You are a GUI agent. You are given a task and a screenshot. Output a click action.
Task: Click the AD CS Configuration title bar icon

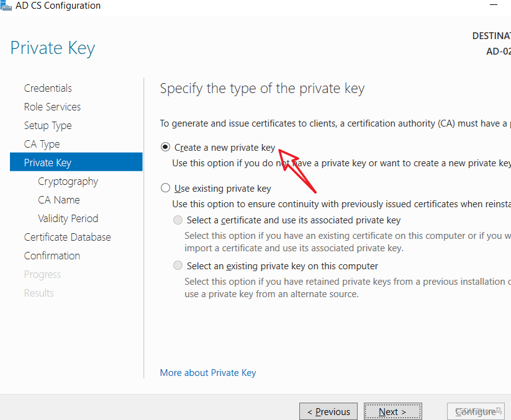point(6,5)
